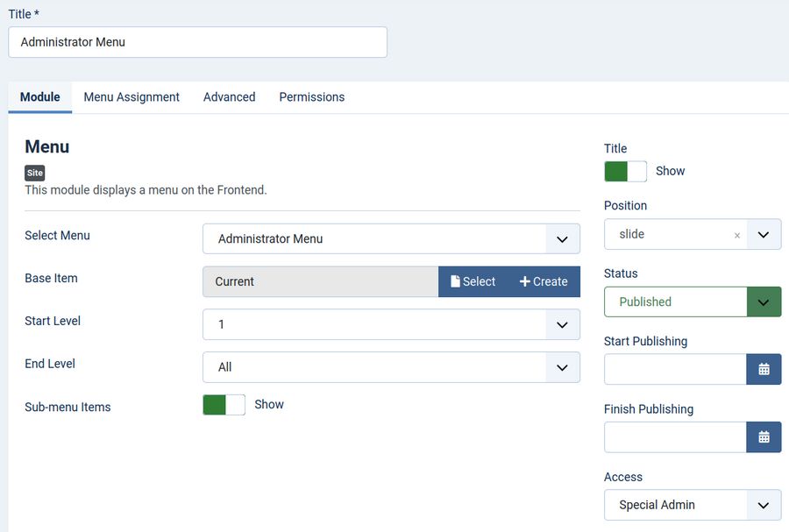Switch to the Menu Assignment tab
The width and height of the screenshot is (789, 532).
tap(131, 97)
